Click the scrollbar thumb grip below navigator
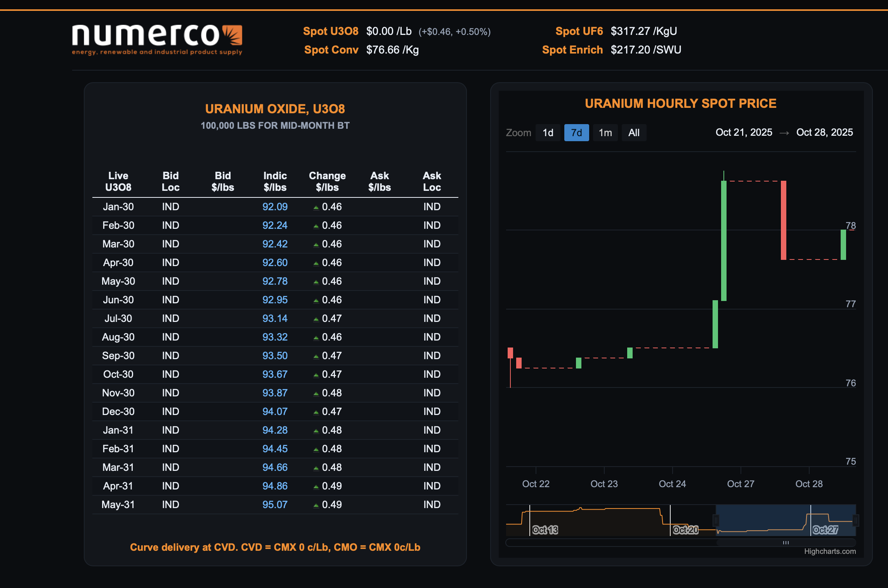 (x=786, y=543)
